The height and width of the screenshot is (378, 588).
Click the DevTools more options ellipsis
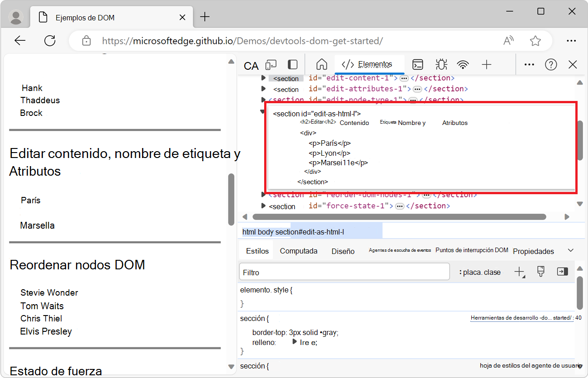tap(529, 65)
